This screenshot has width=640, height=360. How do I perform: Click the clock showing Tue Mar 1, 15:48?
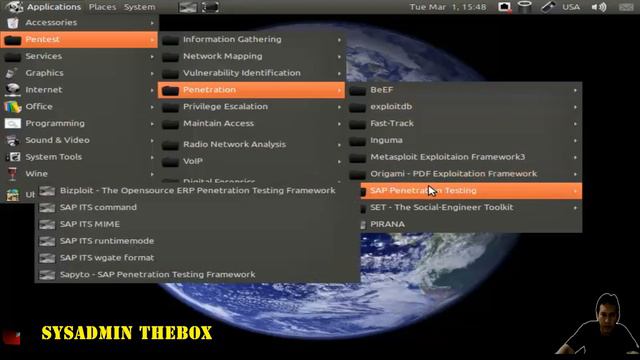(448, 7)
